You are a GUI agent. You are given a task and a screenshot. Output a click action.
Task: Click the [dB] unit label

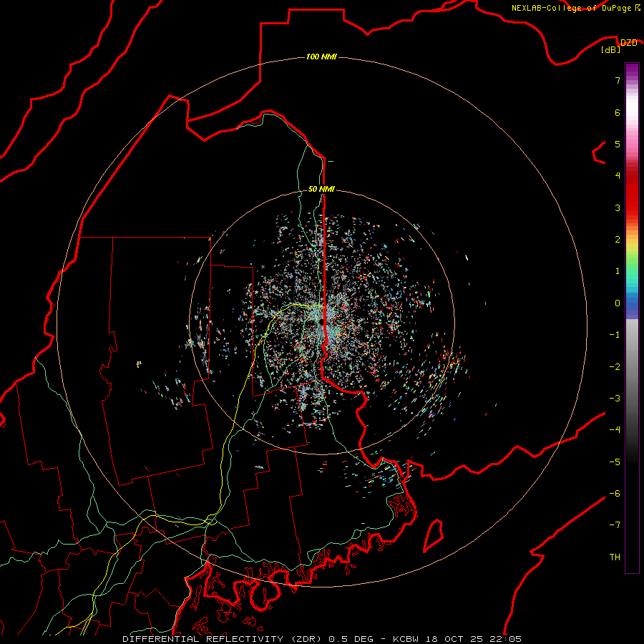click(611, 49)
